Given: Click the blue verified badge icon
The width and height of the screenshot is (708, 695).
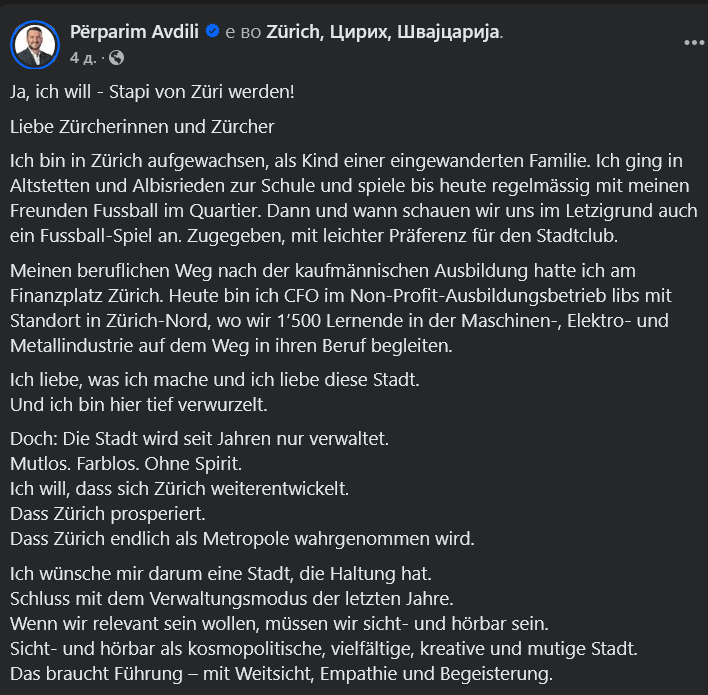Looking at the screenshot, I should pos(212,32).
